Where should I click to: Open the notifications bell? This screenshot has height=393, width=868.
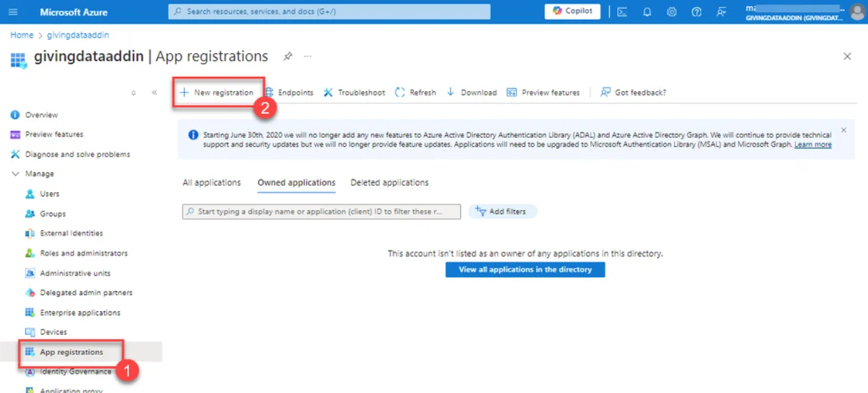click(647, 11)
